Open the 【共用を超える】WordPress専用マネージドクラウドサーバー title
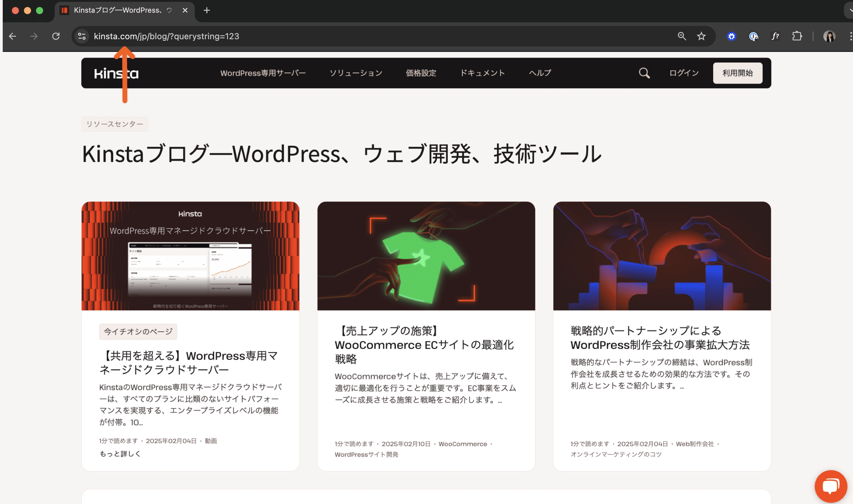This screenshot has width=853, height=504. click(x=189, y=362)
